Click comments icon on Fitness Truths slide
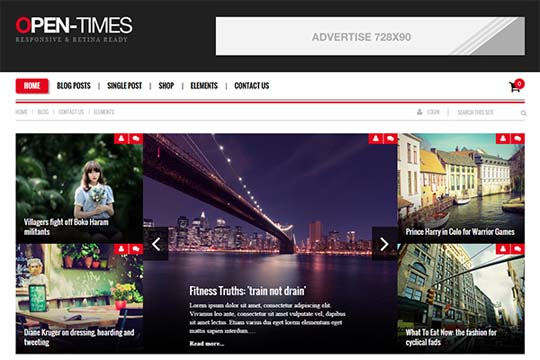 (391, 138)
